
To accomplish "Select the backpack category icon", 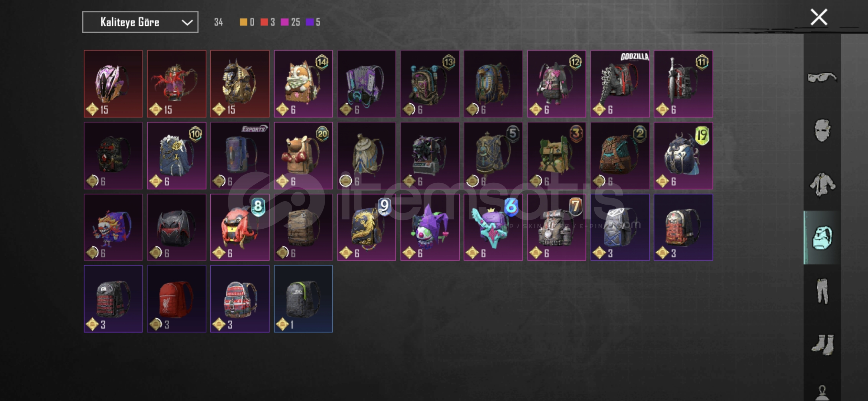I will point(822,238).
